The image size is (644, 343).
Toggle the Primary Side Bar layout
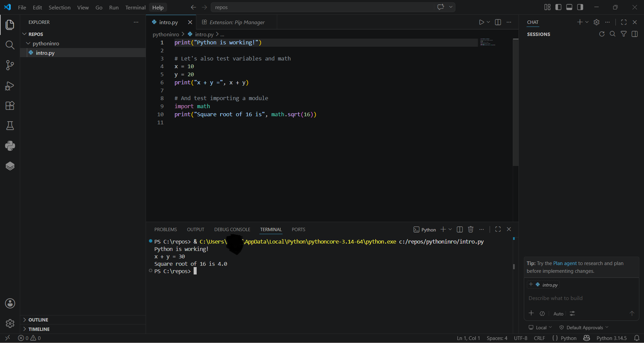[558, 7]
